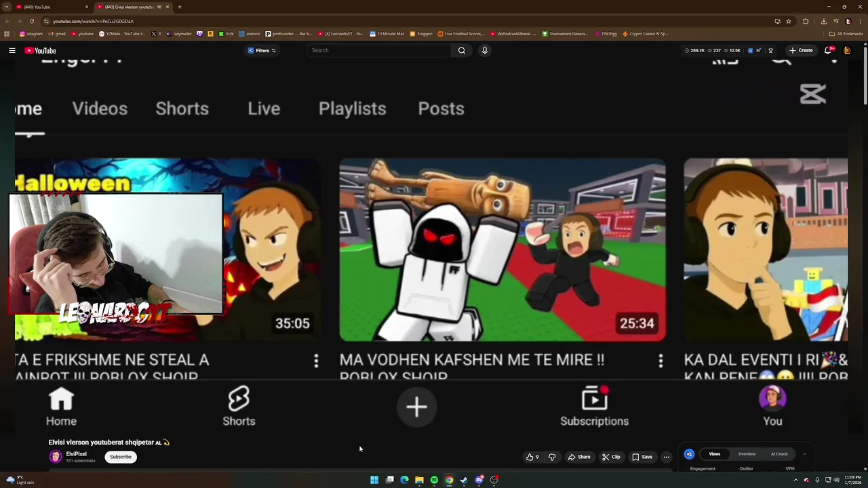Open the Chrome extensions puzzle icon

click(806, 21)
